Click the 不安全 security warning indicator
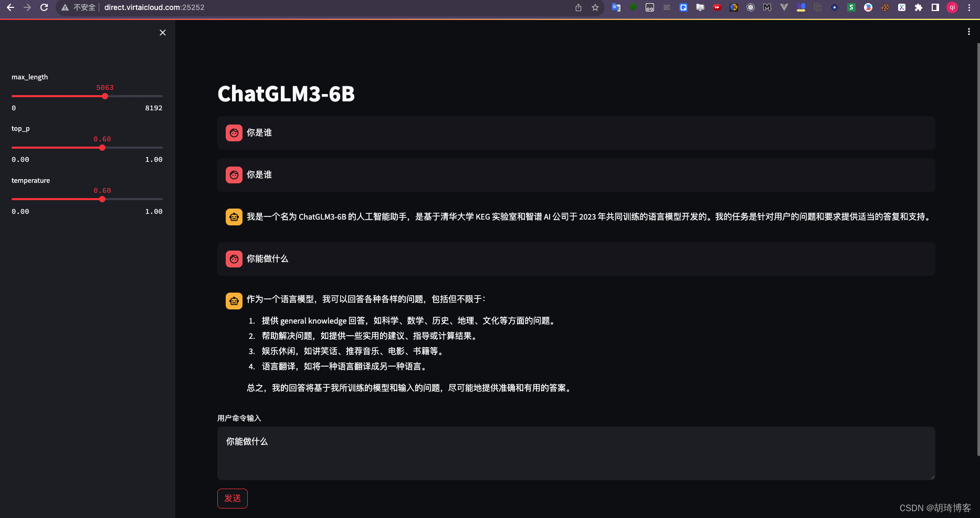980x518 pixels. click(78, 7)
